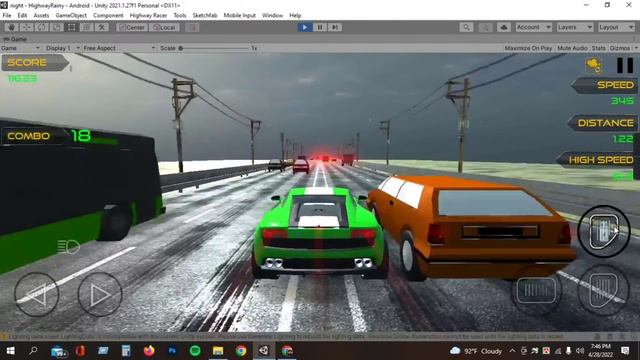
Task: Open the Free Aspect dropdown
Action: point(119,48)
